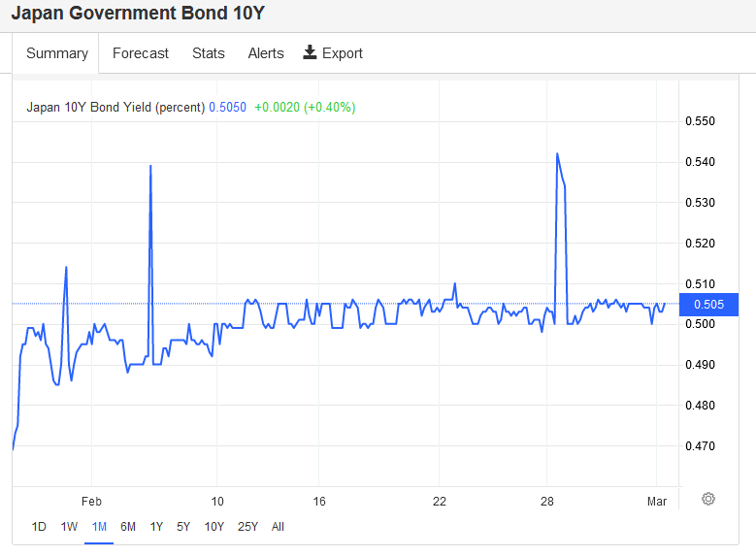Screen dimensions: 756x556
Task: Click the 22 date axis label
Action: click(440, 502)
